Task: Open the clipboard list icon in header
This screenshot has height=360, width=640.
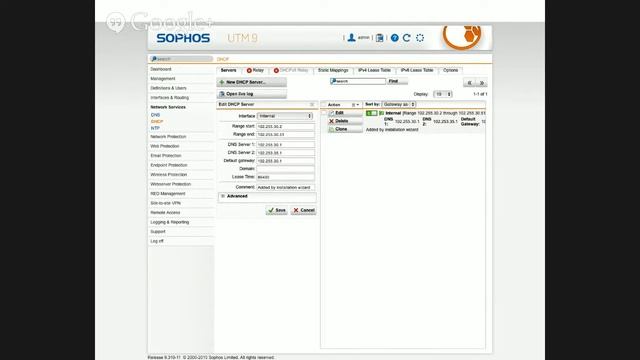Action: (380, 38)
